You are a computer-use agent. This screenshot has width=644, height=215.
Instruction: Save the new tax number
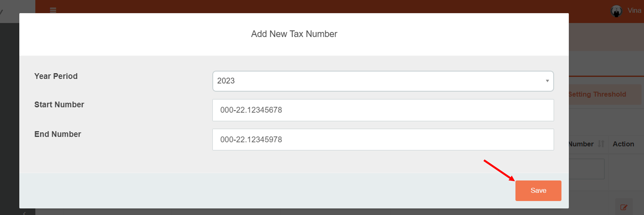538,191
